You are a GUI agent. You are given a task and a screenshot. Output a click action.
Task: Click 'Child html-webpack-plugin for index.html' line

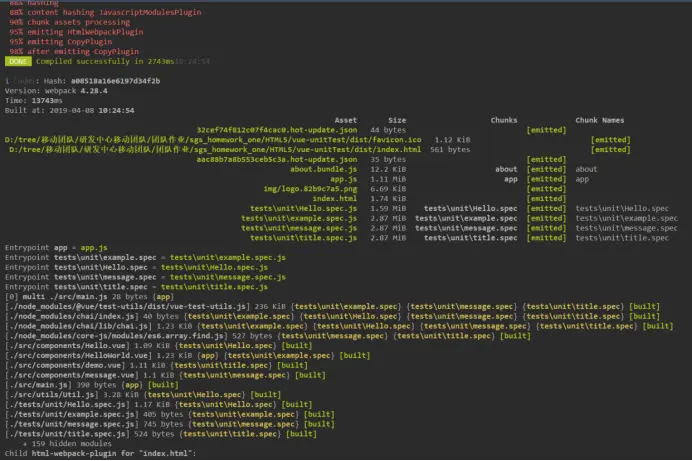[x=100, y=453]
